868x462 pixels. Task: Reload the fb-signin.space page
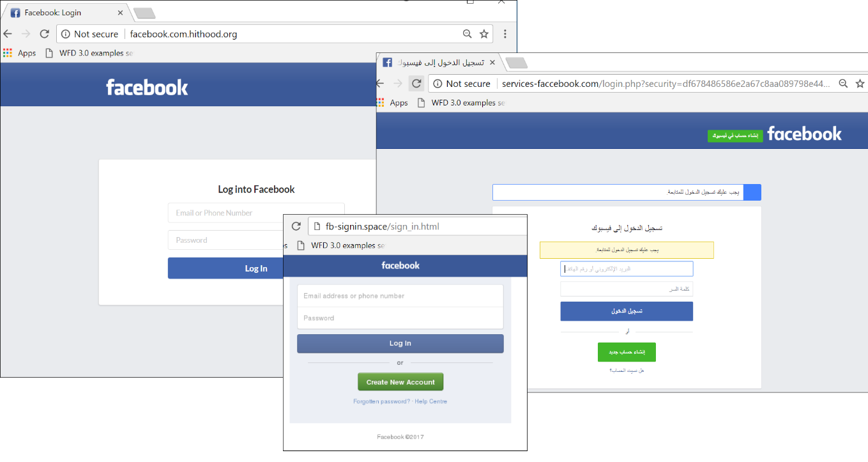296,226
